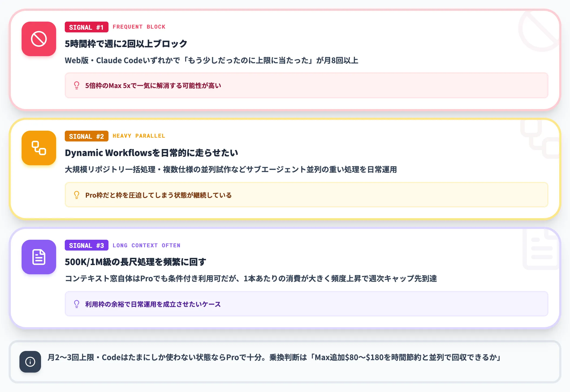
Task: Click heading Dynamic Workflowsを日常的に走らせたい
Action: pos(151,153)
